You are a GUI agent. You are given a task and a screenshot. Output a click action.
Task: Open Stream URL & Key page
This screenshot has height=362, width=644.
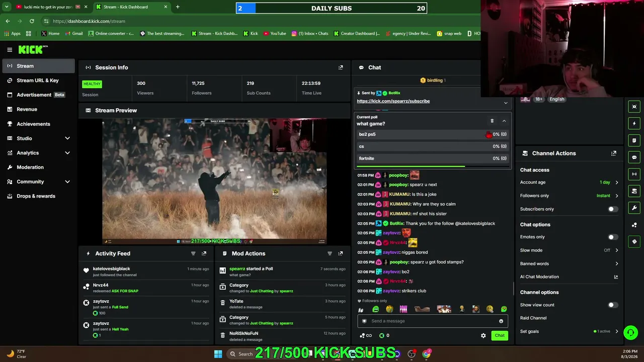click(38, 80)
